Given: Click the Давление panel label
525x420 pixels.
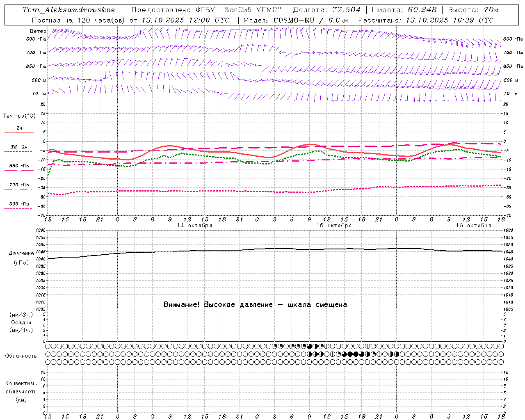Looking at the screenshot, I should tap(21, 253).
